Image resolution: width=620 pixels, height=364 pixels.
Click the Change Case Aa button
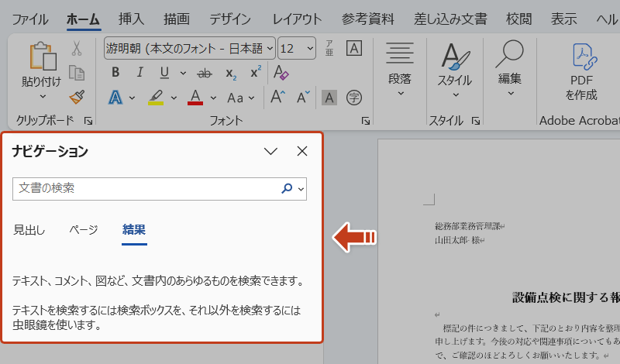pos(236,98)
